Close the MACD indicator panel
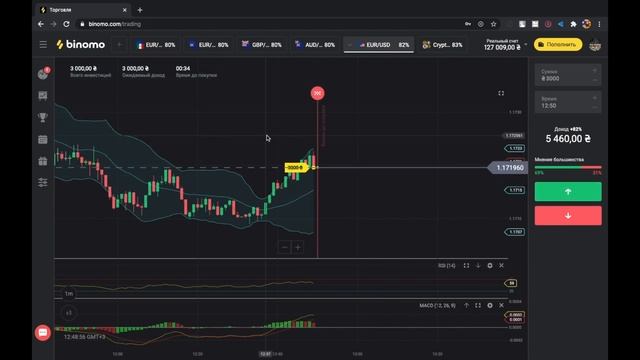 (502, 305)
